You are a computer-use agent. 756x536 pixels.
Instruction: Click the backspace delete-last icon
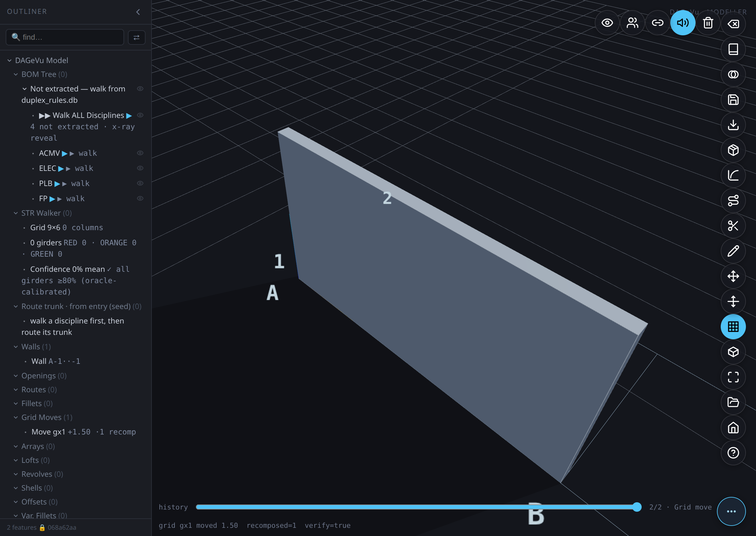coord(733,23)
